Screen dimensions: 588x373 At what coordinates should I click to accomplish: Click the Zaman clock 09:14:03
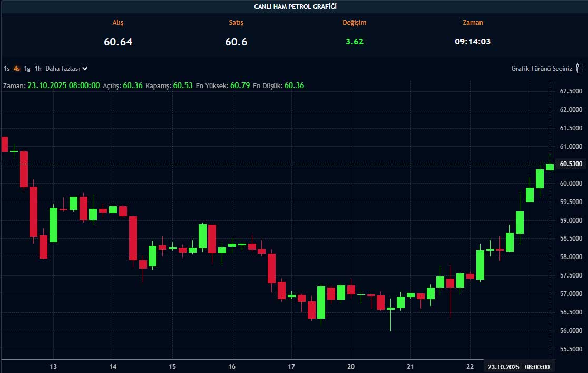click(473, 41)
